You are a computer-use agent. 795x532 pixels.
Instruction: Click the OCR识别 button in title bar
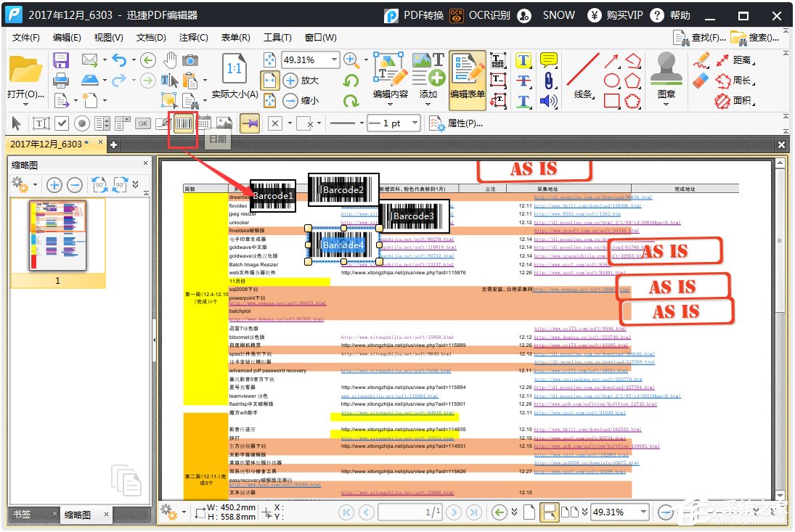point(481,15)
